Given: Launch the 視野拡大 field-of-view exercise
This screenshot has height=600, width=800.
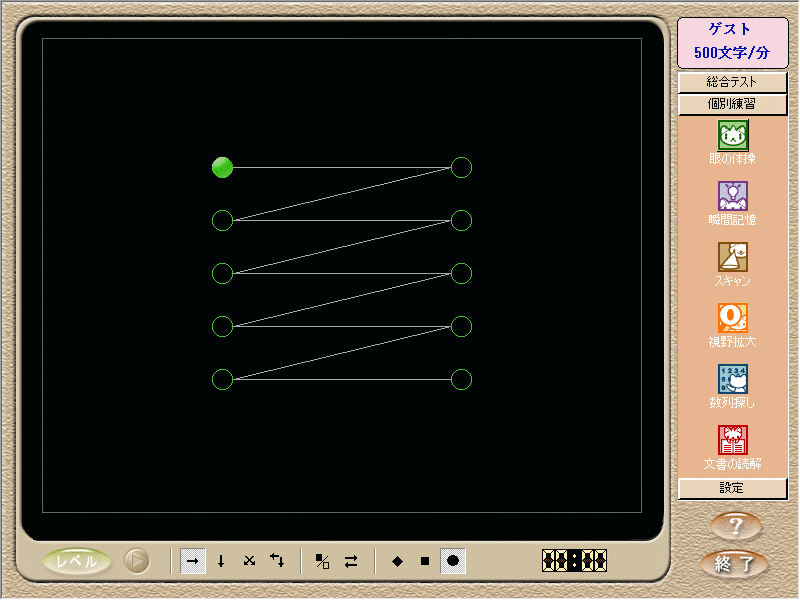Looking at the screenshot, I should [x=733, y=318].
